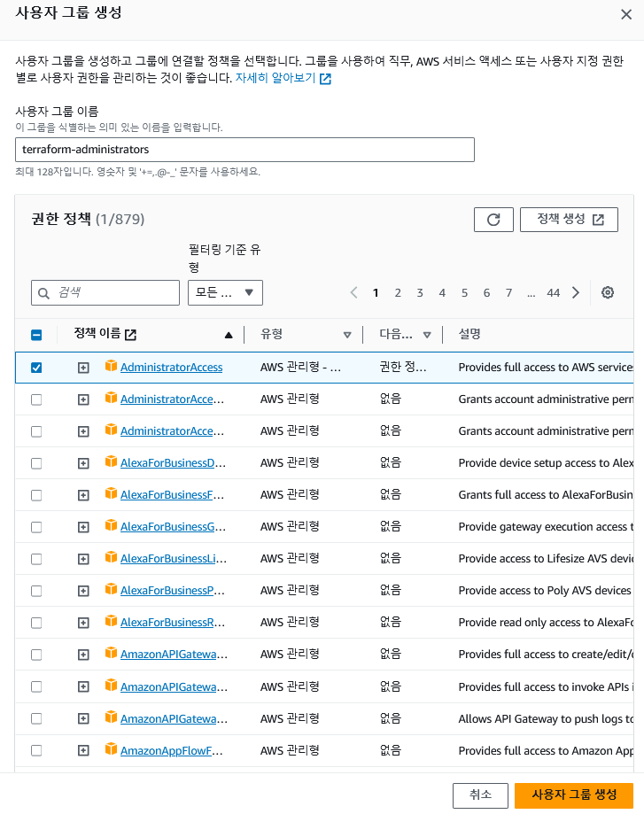This screenshot has height=814, width=644.
Task: Go to page 3
Action: tap(420, 293)
